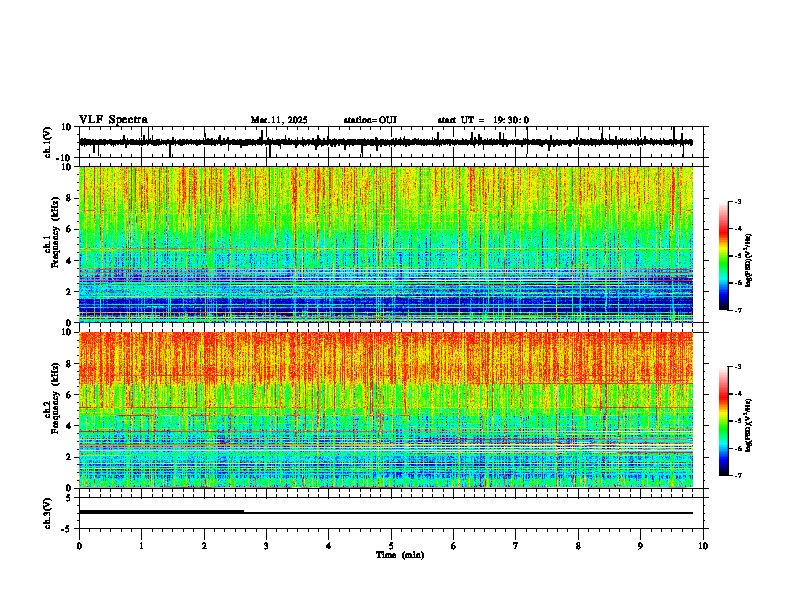This screenshot has height=612, width=792.
Task: Click the "6" kHz tick on ch.1 spectrogram
Action: 69,229
